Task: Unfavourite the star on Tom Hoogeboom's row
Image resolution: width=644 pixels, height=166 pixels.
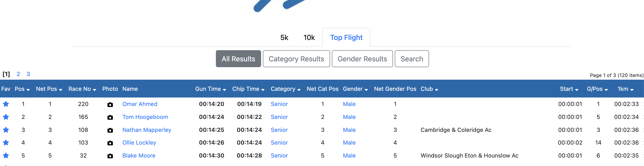Action: pos(6,117)
